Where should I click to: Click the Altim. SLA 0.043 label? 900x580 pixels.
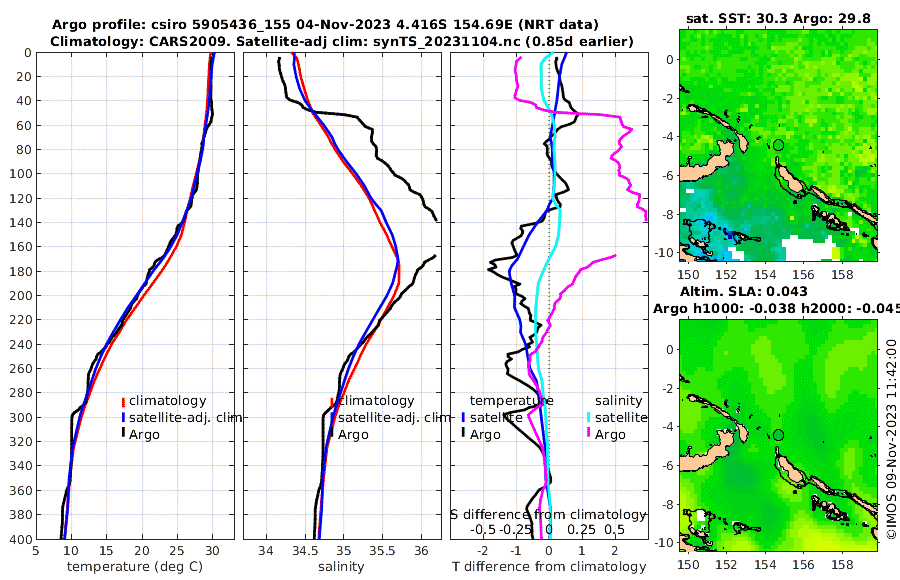[743, 291]
